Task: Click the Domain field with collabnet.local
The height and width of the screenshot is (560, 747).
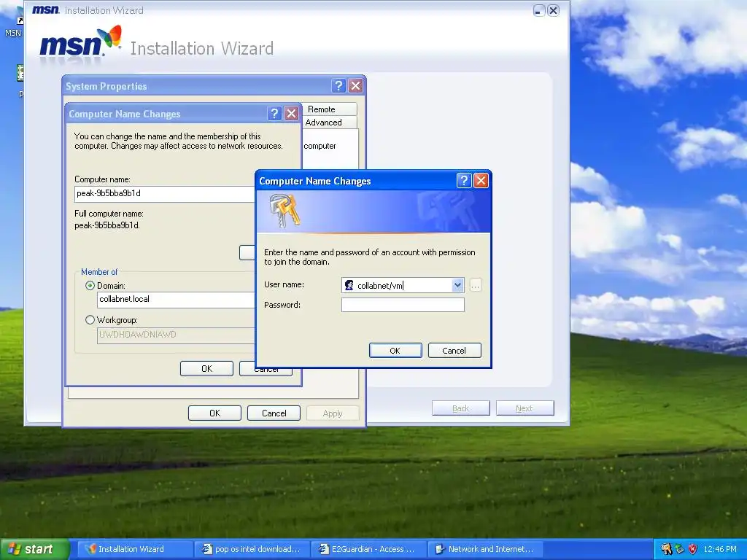Action: tap(177, 300)
